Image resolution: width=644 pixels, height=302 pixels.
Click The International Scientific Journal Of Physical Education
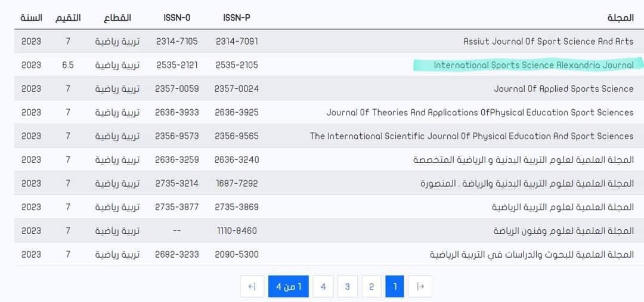(x=471, y=136)
